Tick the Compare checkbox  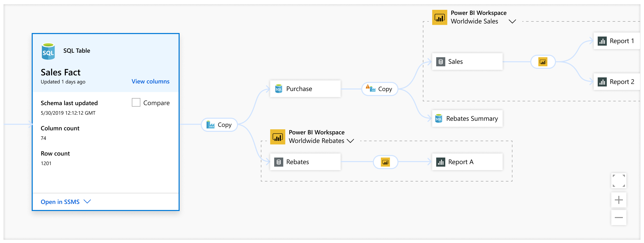click(x=136, y=102)
